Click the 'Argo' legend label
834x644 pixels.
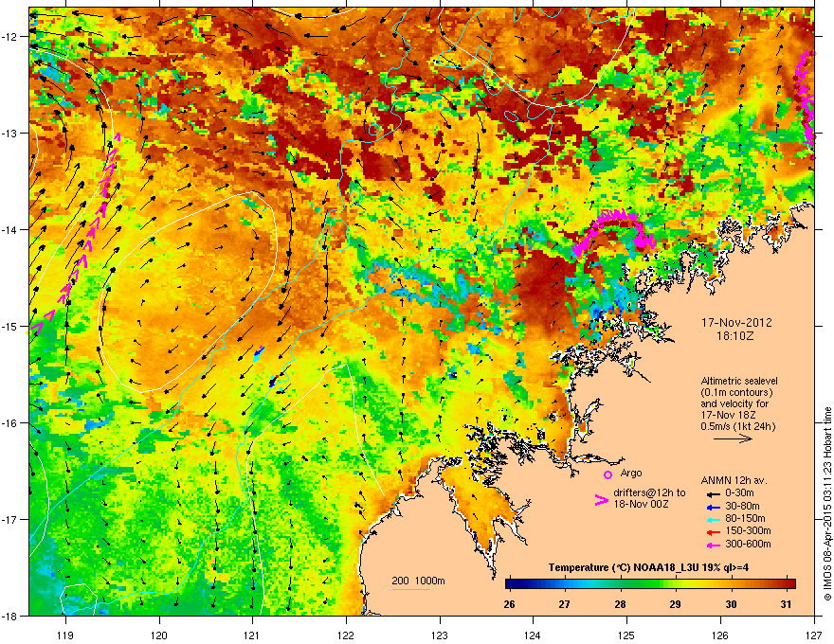[x=631, y=473]
